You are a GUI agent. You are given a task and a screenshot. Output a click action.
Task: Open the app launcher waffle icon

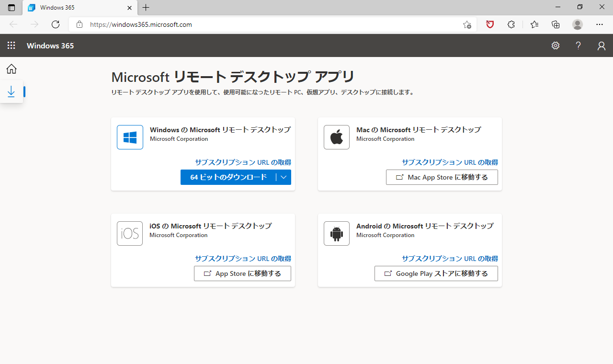[x=11, y=45]
